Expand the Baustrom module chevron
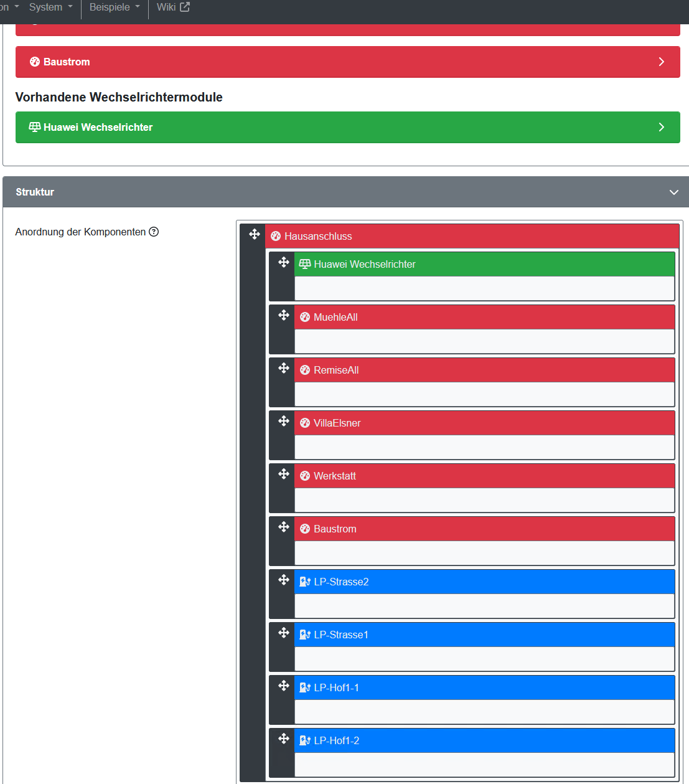Image resolution: width=689 pixels, height=784 pixels. tap(662, 62)
